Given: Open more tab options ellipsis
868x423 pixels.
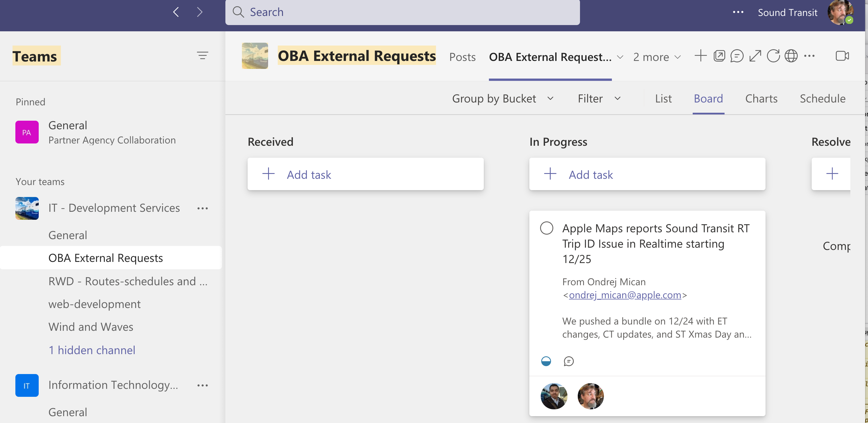Looking at the screenshot, I should point(809,56).
